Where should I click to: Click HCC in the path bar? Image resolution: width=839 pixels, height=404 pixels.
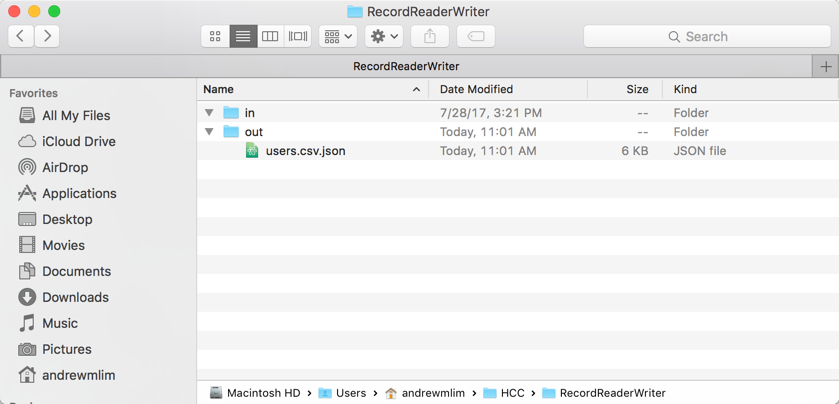coord(504,393)
